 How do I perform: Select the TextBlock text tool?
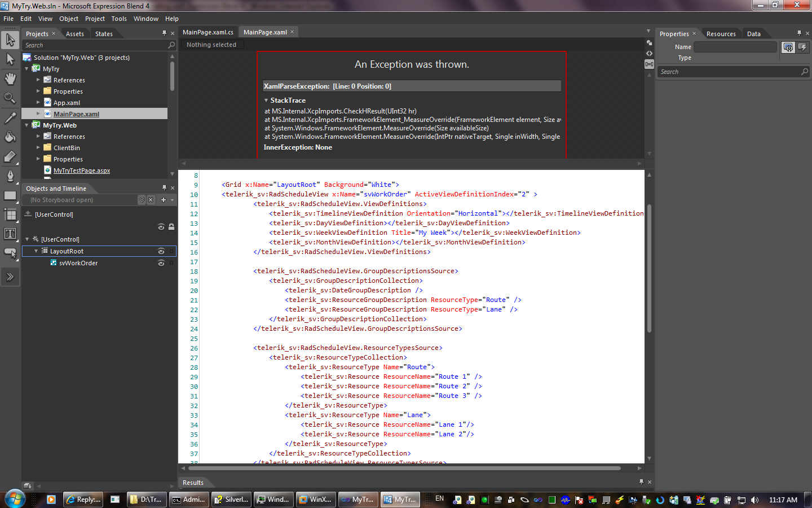coord(10,234)
